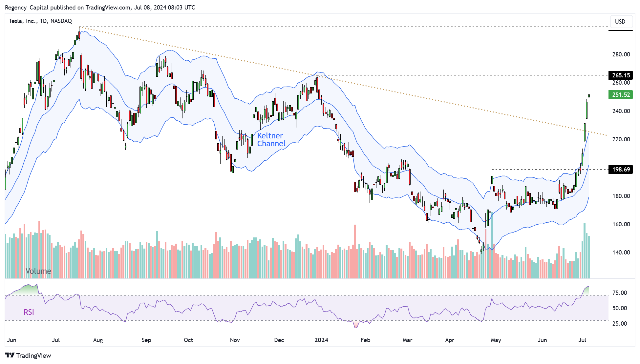Viewport: 640px width, 364px height.
Task: Click the TradingView logo icon
Action: [x=10, y=355]
